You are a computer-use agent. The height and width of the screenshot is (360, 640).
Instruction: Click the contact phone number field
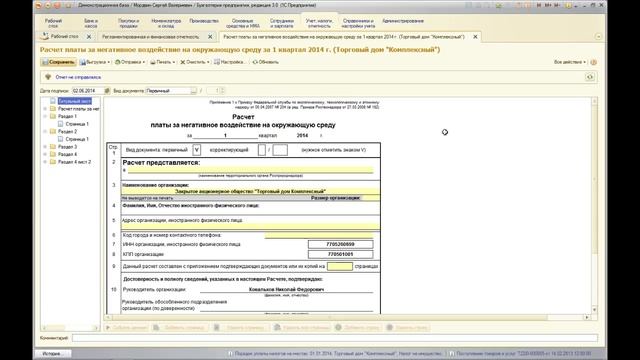coord(319,235)
